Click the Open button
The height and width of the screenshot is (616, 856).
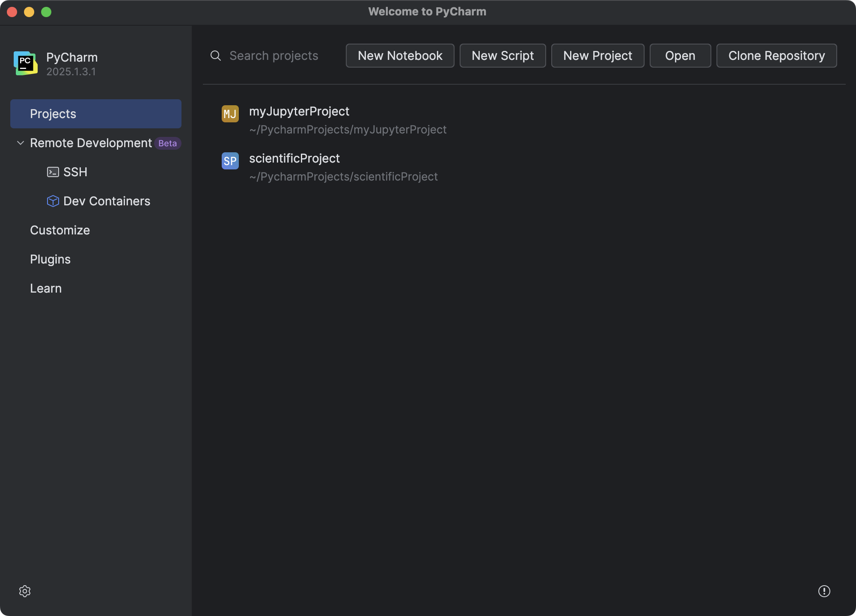(680, 56)
